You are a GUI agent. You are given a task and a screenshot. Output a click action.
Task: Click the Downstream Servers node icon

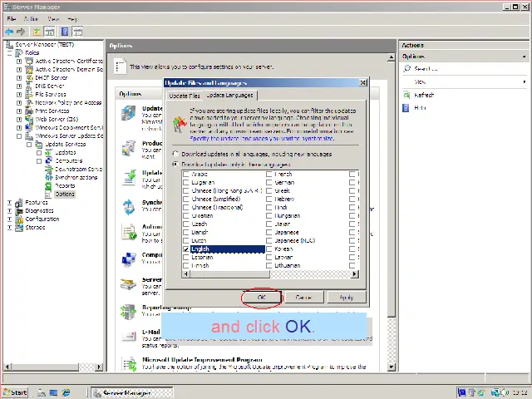pyautogui.click(x=49, y=169)
